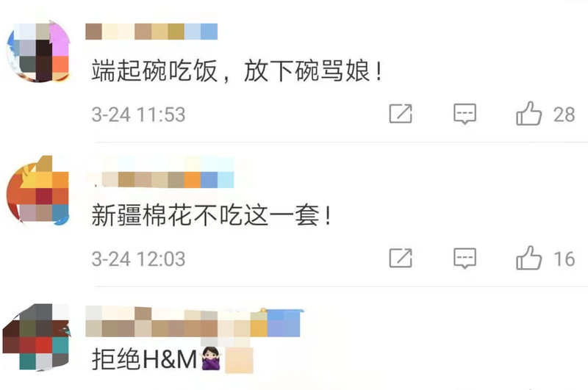Click the 3-24 12:03 timestamp

(x=139, y=259)
